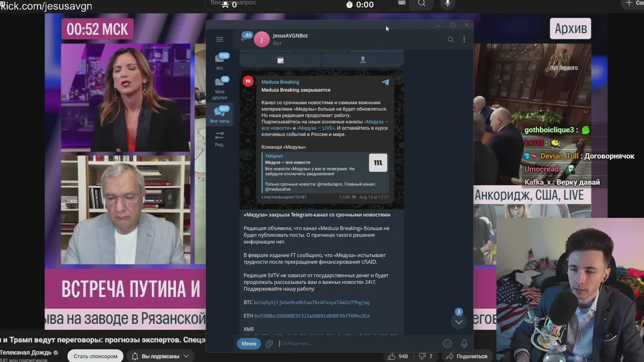Open the emoji picker
Screen dimensions: 644x362
coord(447,344)
